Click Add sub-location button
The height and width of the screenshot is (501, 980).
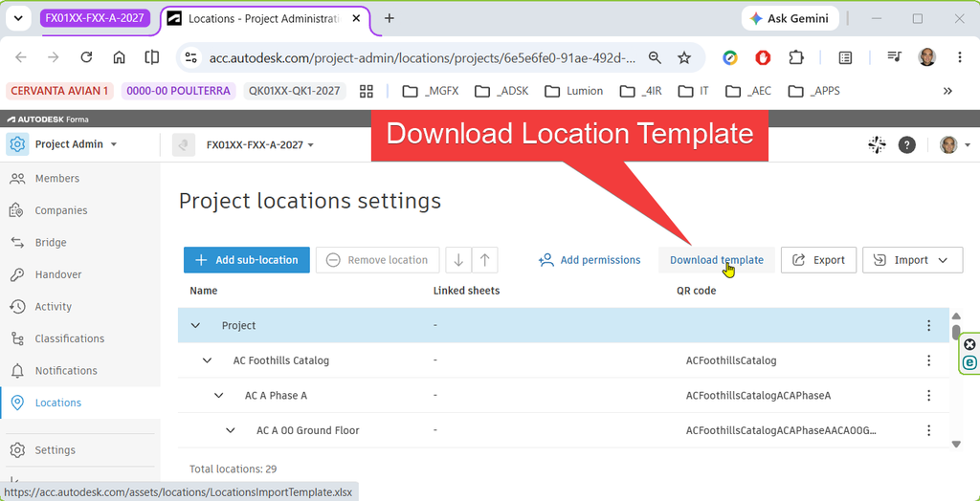(246, 260)
